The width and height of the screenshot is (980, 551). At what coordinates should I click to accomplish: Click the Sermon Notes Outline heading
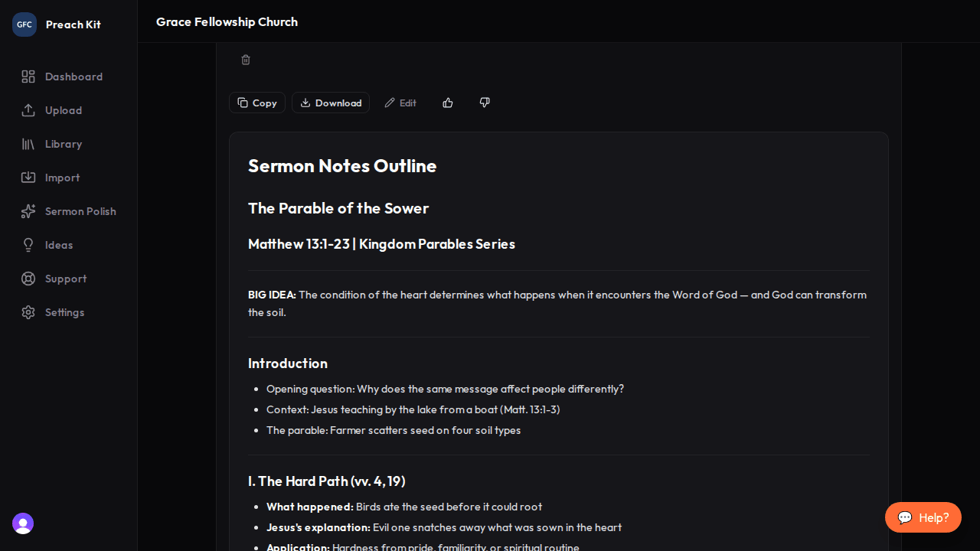coord(342,166)
